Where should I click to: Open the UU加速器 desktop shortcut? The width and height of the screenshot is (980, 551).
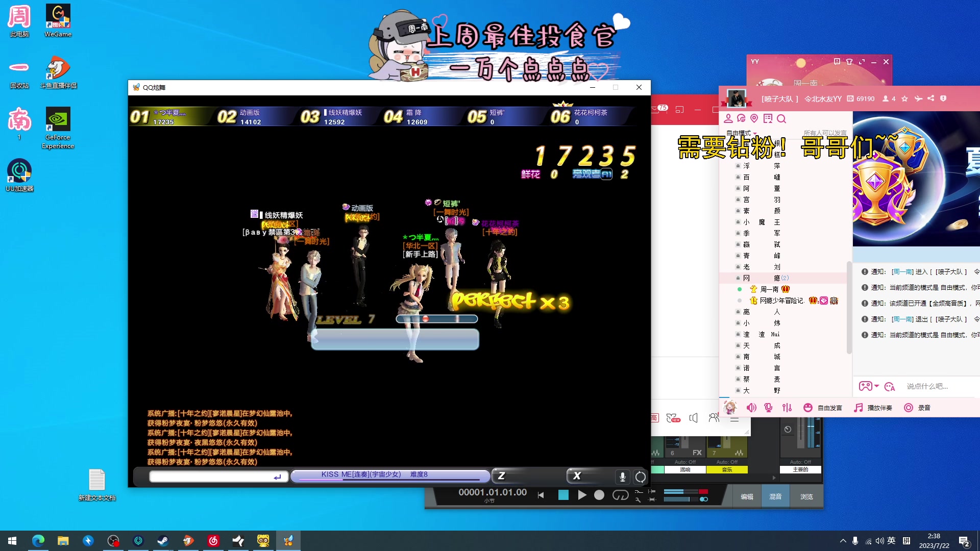tap(19, 175)
